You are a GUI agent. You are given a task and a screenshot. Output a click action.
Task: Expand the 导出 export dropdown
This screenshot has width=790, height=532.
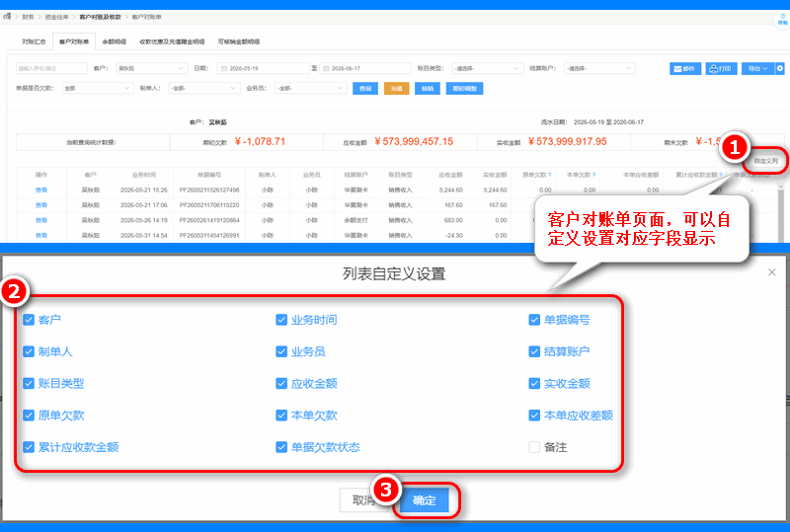point(757,68)
